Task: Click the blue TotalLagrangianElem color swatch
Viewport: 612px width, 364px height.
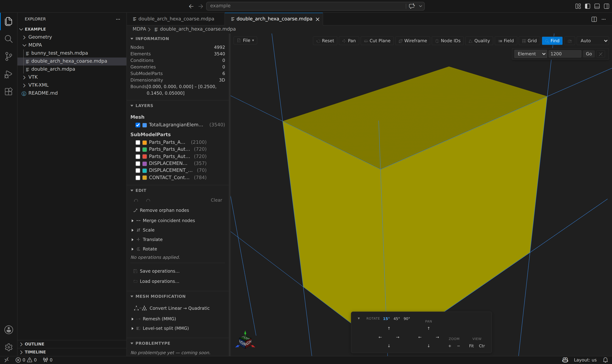Action: pos(145,125)
